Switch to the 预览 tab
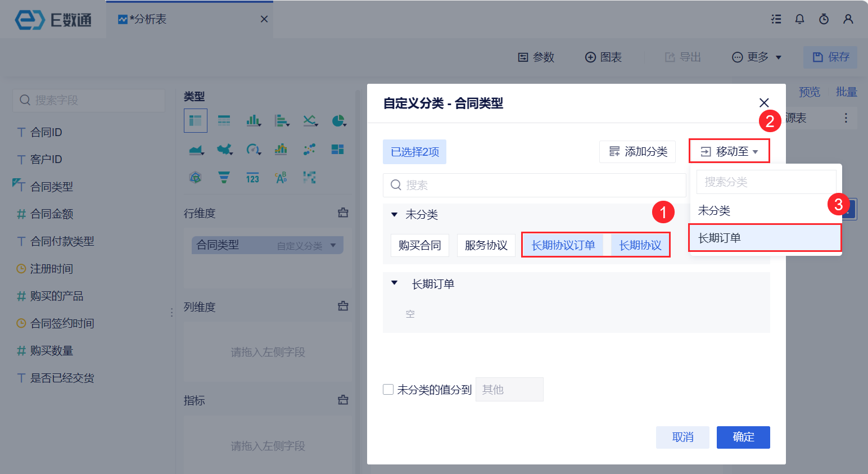 pos(810,92)
